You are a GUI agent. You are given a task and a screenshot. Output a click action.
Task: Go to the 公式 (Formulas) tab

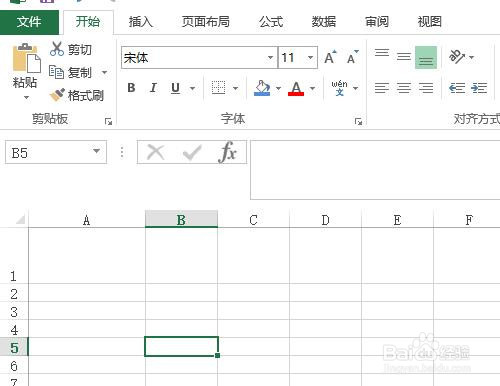(x=271, y=22)
